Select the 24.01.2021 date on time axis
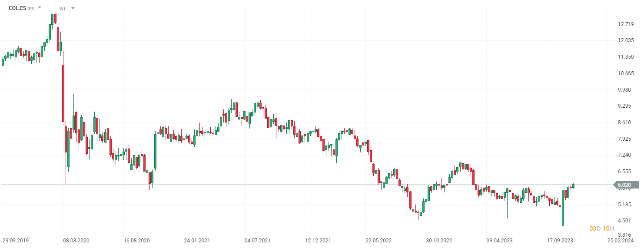This screenshot has height=248, width=644. click(x=197, y=240)
